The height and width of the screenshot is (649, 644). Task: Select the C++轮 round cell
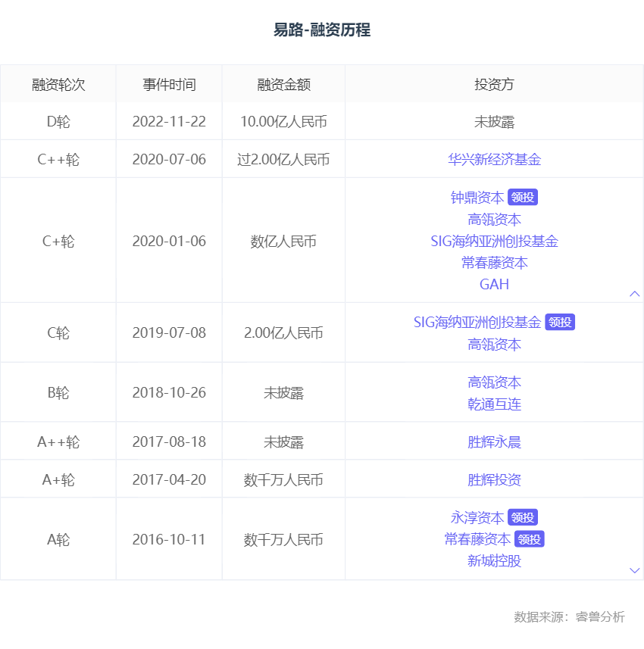(58, 159)
